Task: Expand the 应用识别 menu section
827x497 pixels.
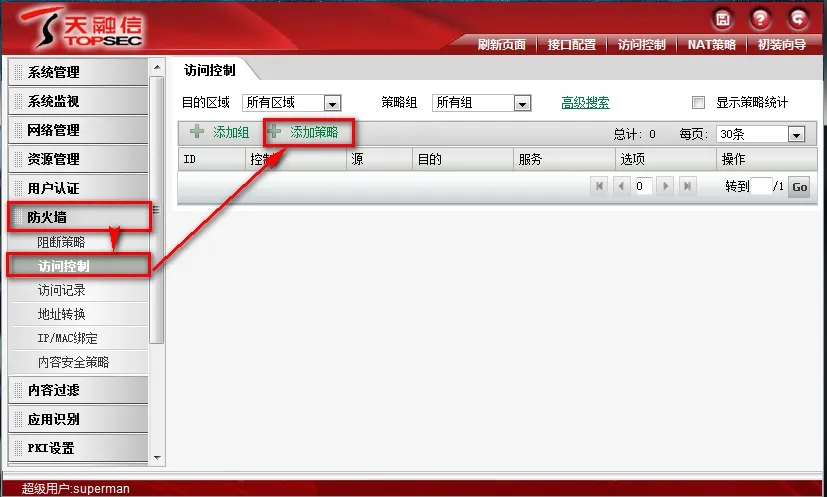Action: point(78,419)
